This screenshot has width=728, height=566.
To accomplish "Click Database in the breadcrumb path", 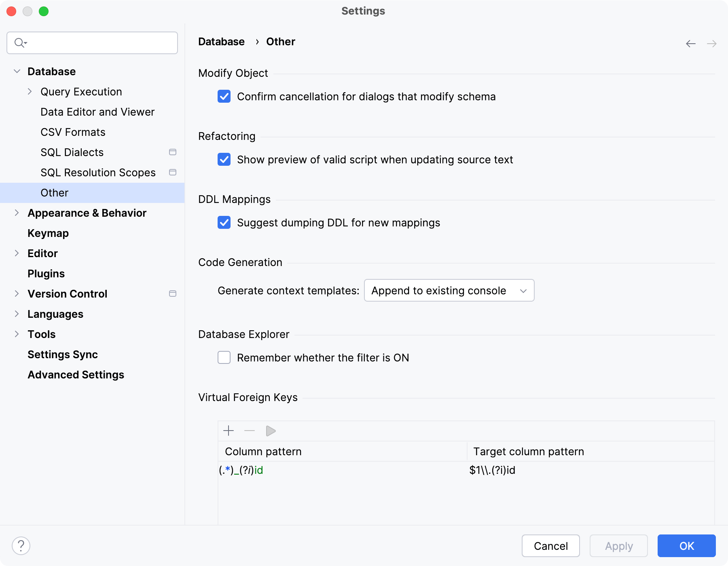I will point(221,41).
